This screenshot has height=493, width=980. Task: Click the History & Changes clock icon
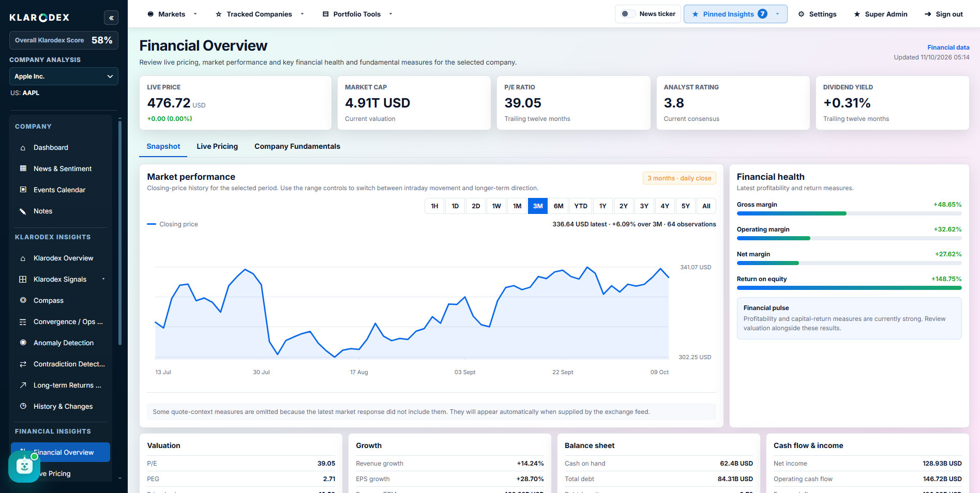tap(23, 406)
